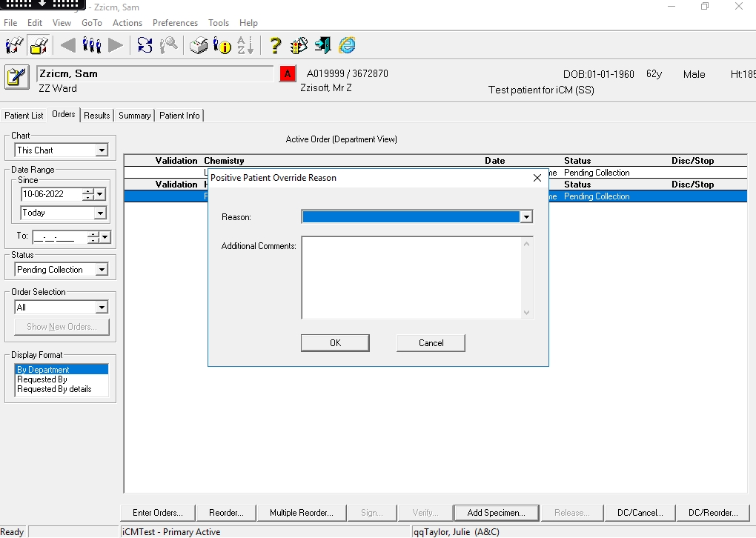Screen dimensions: 756x538
Task: Click the To date spinner arrows
Action: click(x=93, y=237)
